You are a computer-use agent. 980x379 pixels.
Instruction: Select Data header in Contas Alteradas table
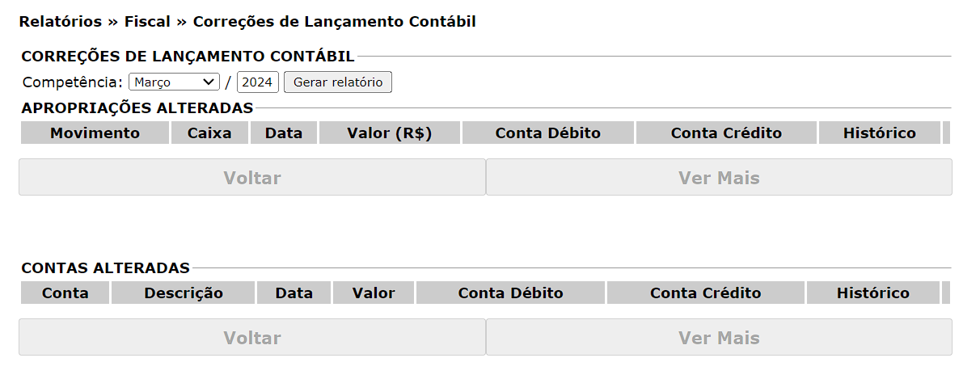(x=294, y=293)
